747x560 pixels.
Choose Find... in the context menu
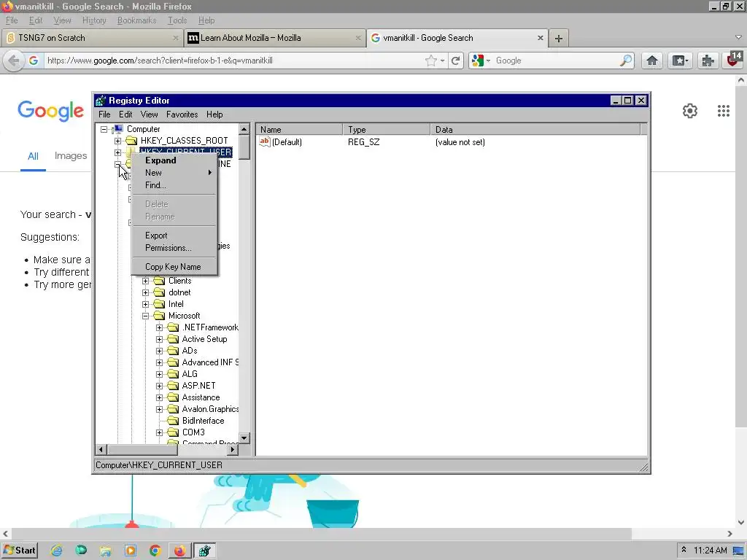click(174, 185)
